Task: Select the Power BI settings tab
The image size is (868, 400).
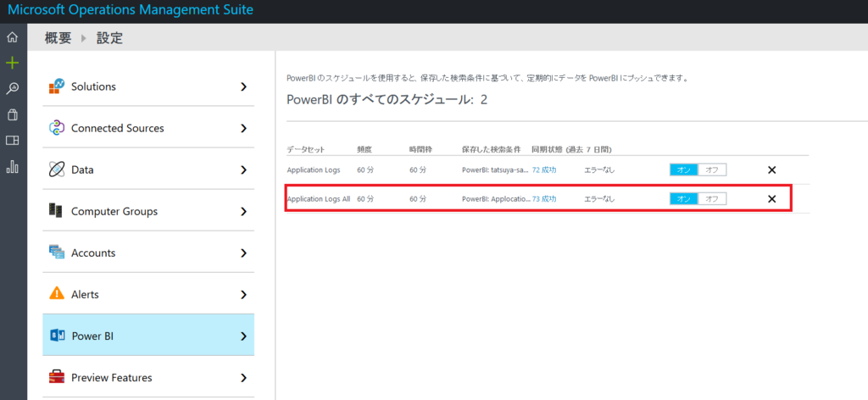Action: 148,336
